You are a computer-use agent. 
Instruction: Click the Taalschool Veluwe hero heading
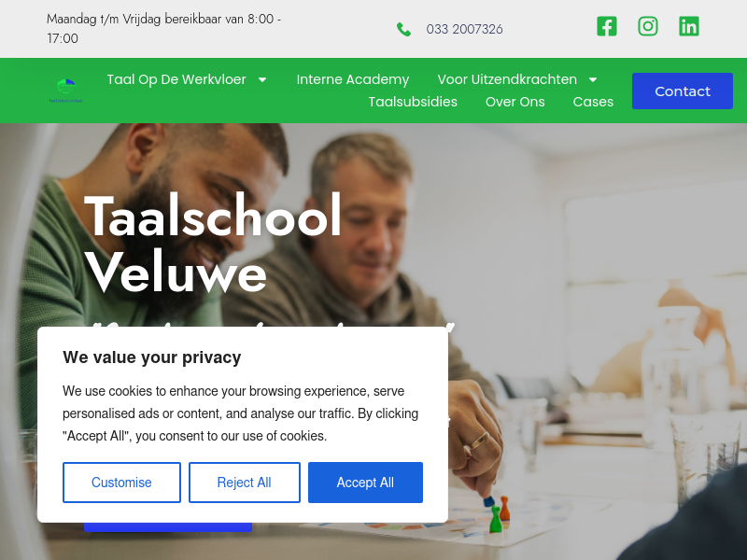click(x=213, y=243)
